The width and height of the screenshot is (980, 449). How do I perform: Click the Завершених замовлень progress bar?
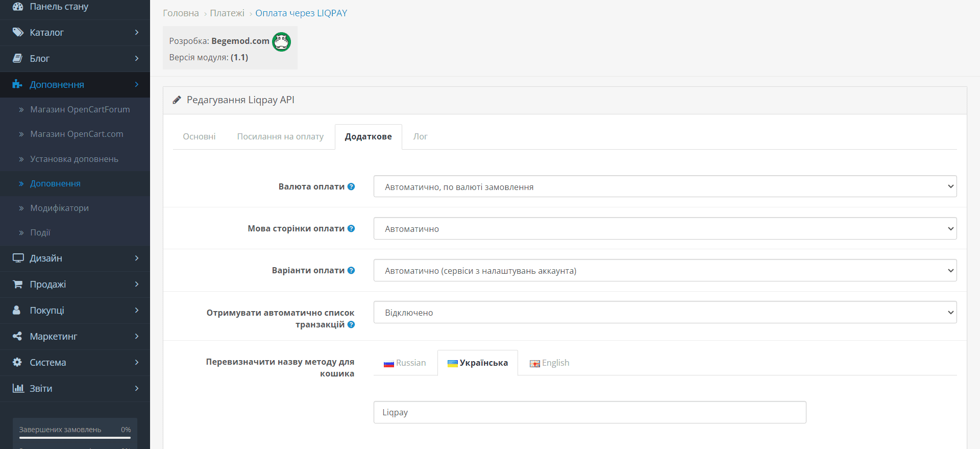click(75, 437)
